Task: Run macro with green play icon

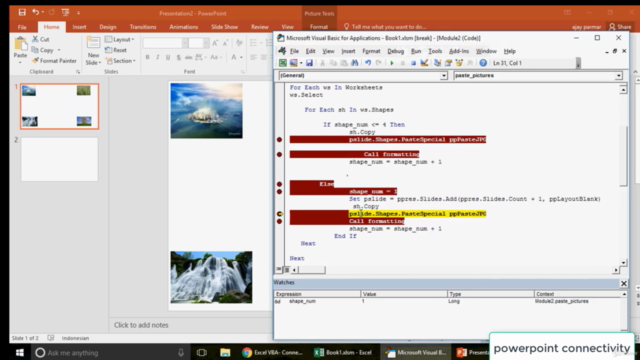Action: coord(392,63)
